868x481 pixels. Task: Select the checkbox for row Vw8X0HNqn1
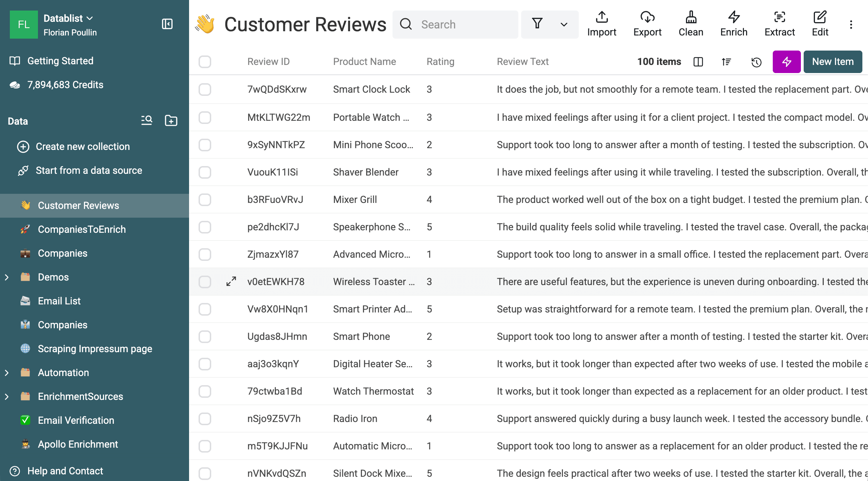[x=205, y=309]
